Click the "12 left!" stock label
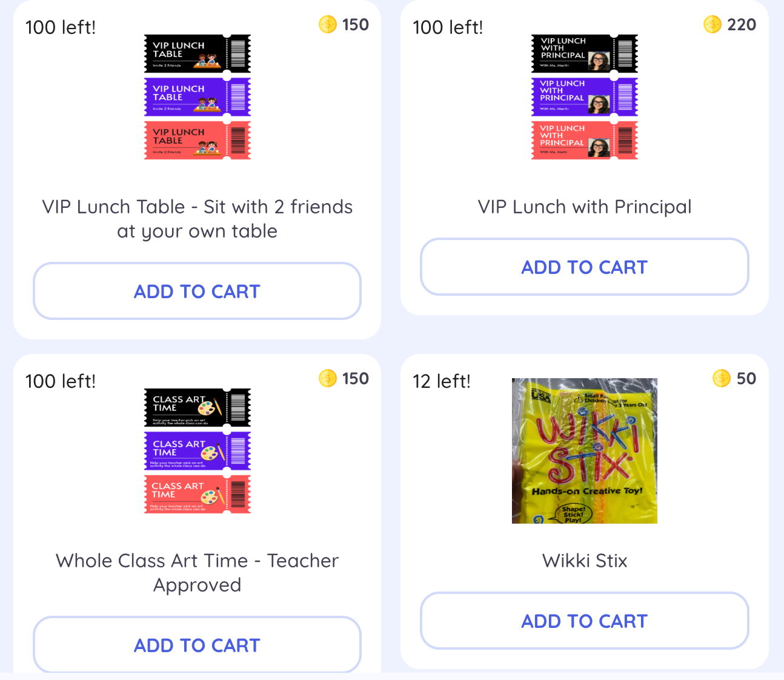The image size is (784, 680). [442, 381]
